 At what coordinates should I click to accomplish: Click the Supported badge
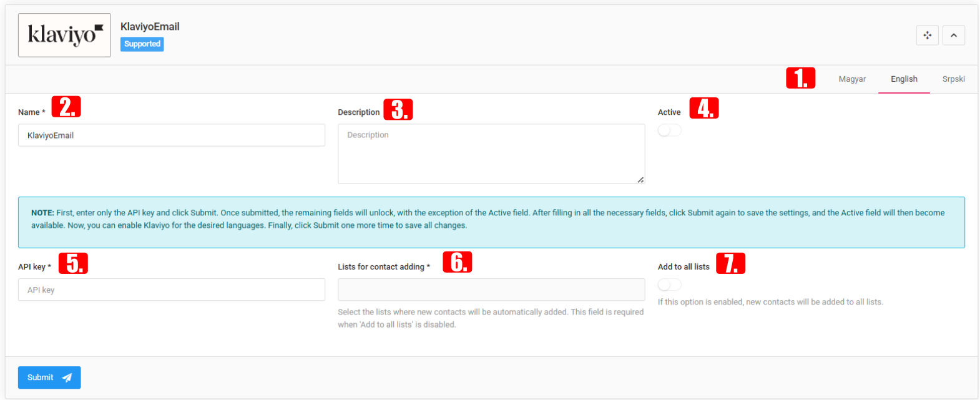pyautogui.click(x=142, y=44)
